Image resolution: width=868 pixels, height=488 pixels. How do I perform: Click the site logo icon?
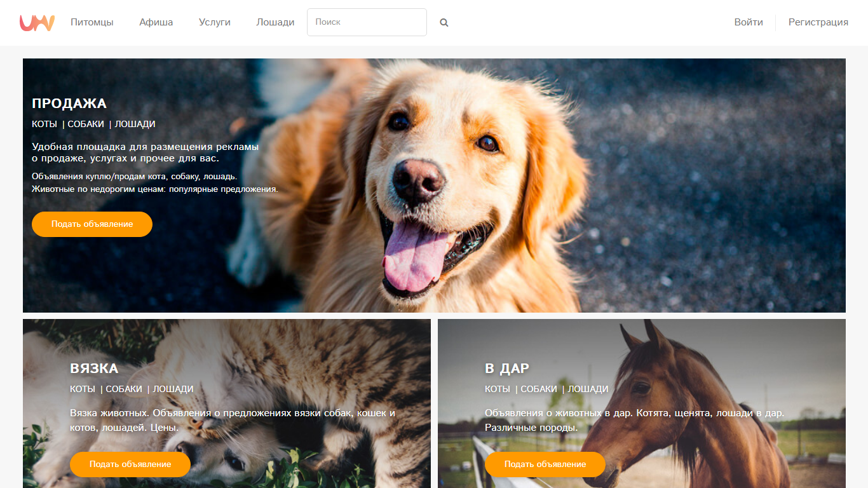[x=37, y=23]
